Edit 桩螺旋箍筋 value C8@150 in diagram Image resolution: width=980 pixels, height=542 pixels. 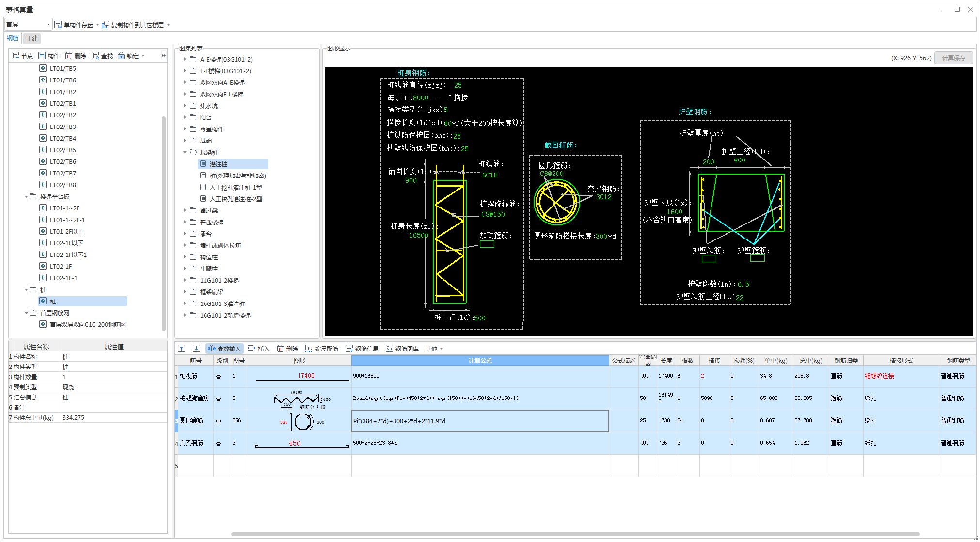tap(493, 214)
